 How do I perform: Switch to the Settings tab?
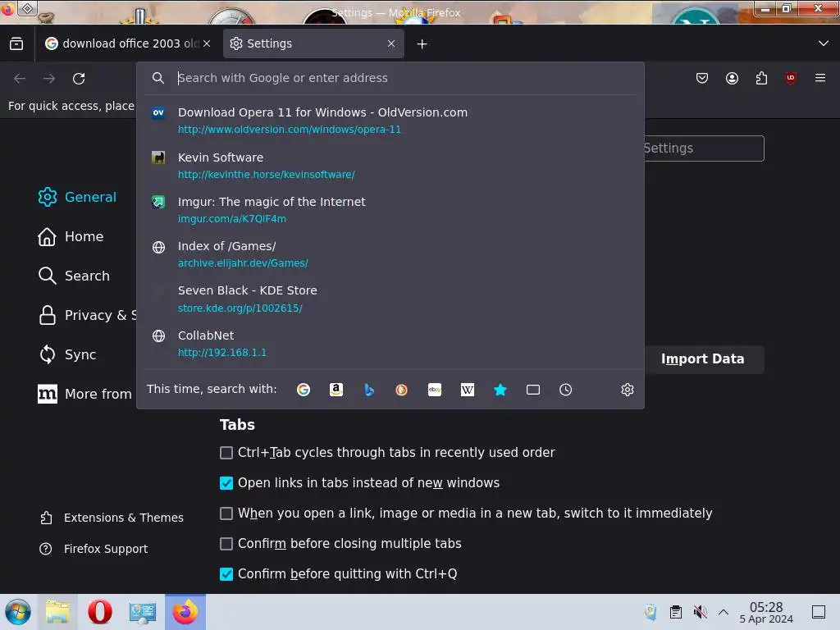[x=313, y=43]
